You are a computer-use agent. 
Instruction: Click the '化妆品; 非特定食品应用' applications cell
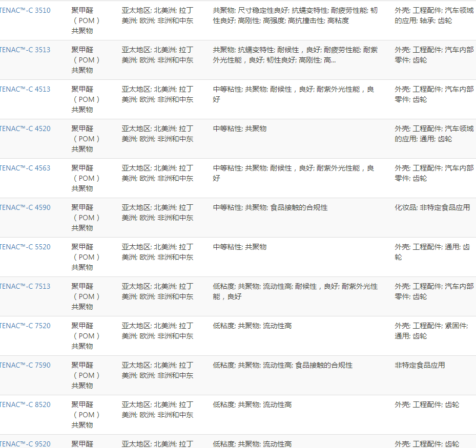[431, 207]
